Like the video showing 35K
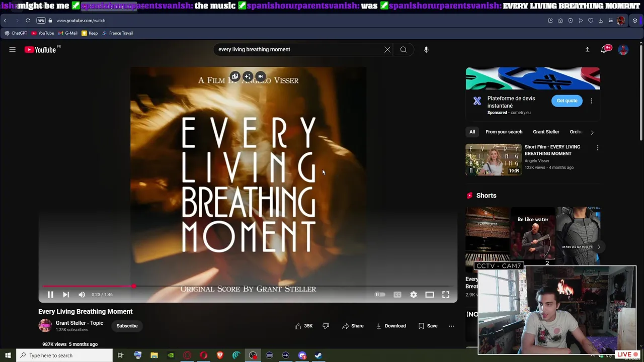 tap(304, 326)
